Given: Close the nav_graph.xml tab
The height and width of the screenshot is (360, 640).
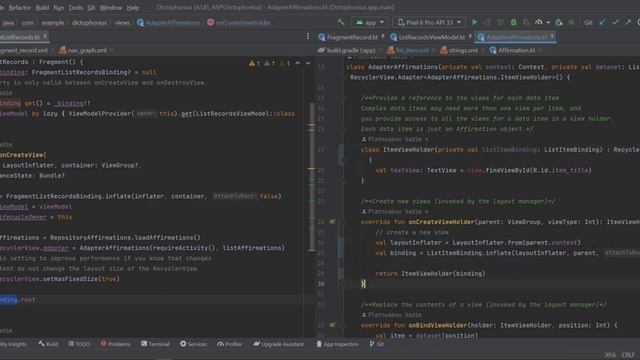Looking at the screenshot, I should click(111, 51).
